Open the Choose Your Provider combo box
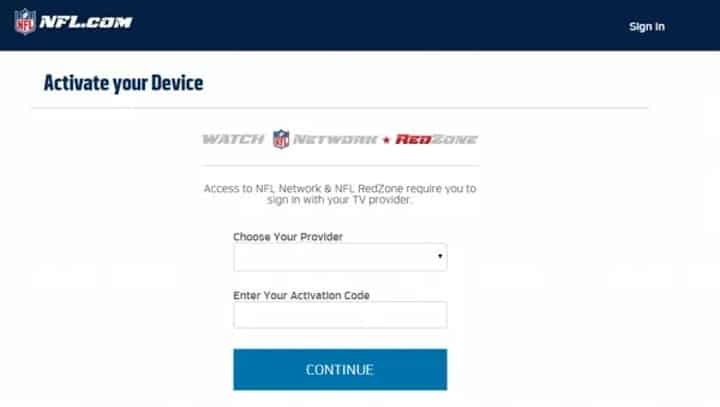This screenshot has width=720, height=407. click(x=340, y=257)
